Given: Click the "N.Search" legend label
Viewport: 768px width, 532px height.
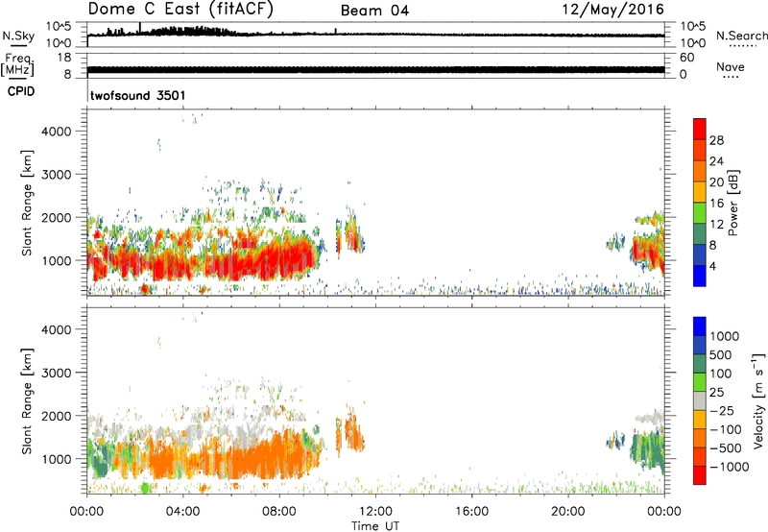Looking at the screenshot, I should 741,36.
